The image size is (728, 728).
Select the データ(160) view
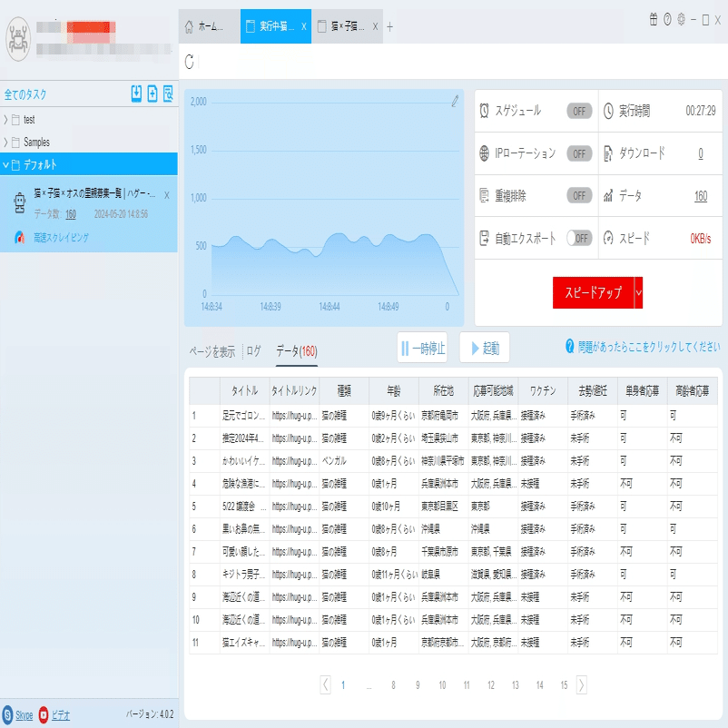coord(297,351)
